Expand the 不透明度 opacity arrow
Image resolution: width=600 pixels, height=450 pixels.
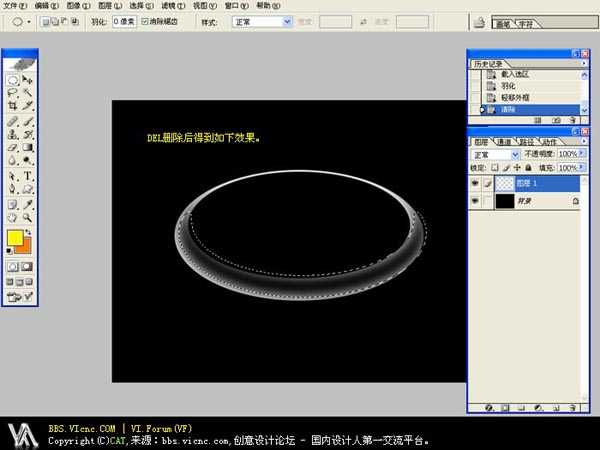tap(582, 155)
